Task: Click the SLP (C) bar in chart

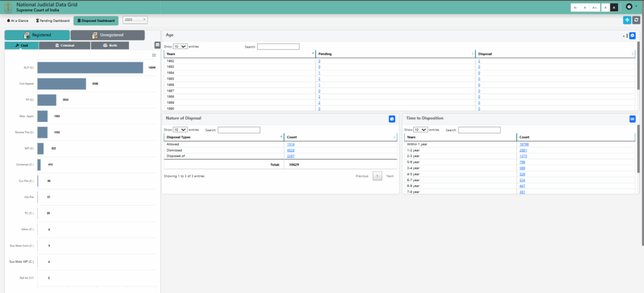Action: 91,68
